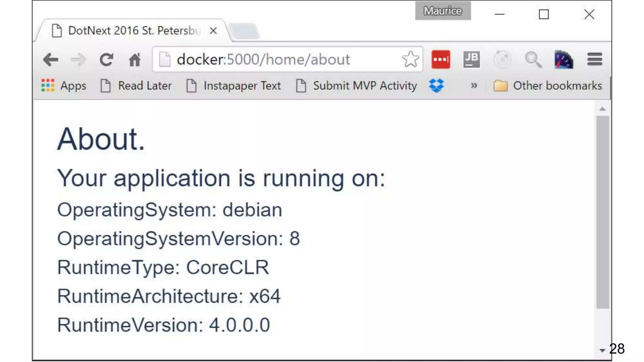Click the magnifying glass extension icon

[x=533, y=59]
